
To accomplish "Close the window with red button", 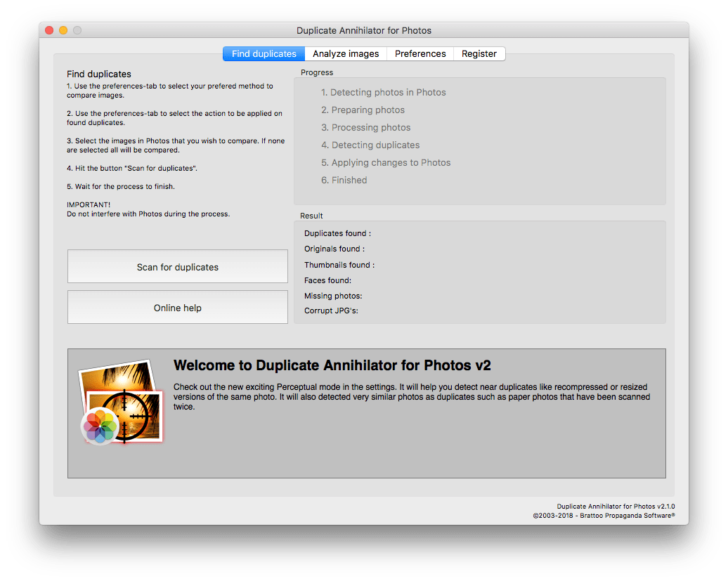I will pyautogui.click(x=49, y=30).
